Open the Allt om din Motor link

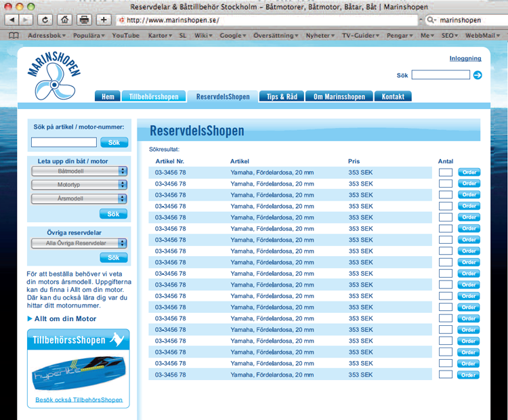tap(65, 318)
